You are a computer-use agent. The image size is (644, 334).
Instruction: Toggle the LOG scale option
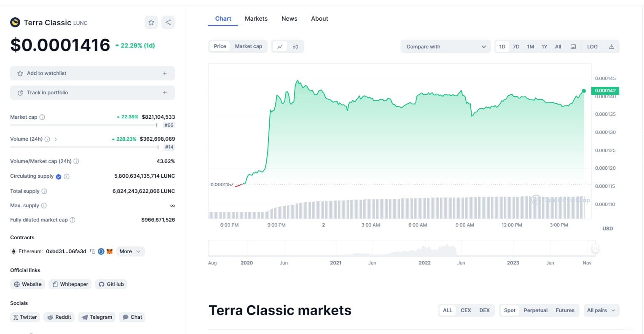[x=592, y=46]
